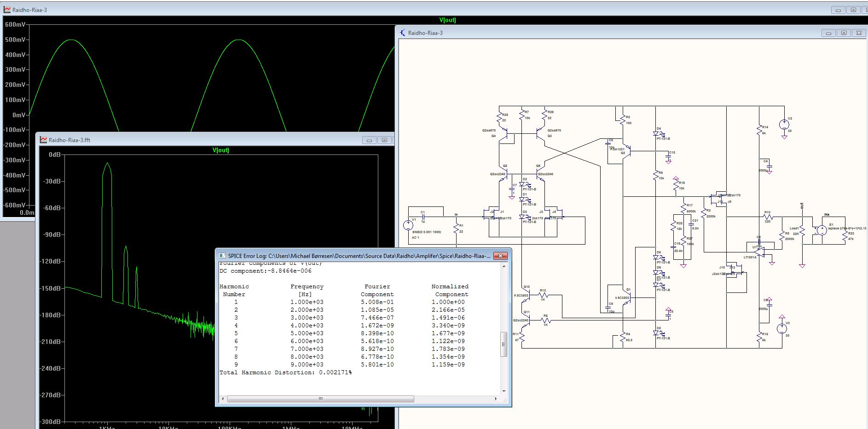Click the error log's horizontal scrollbar thumb

point(320,399)
